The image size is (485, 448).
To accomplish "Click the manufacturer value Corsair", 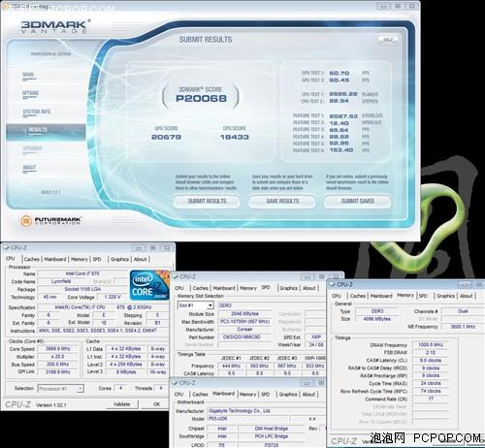I will 244,330.
